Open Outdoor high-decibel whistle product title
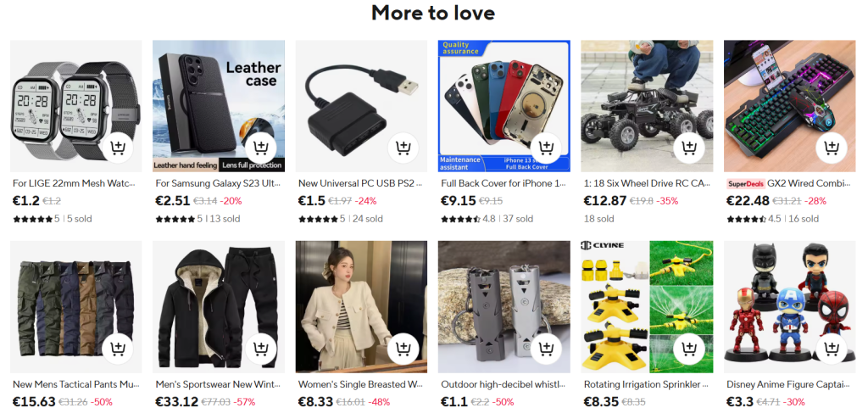The width and height of the screenshot is (868, 408). coord(504,384)
